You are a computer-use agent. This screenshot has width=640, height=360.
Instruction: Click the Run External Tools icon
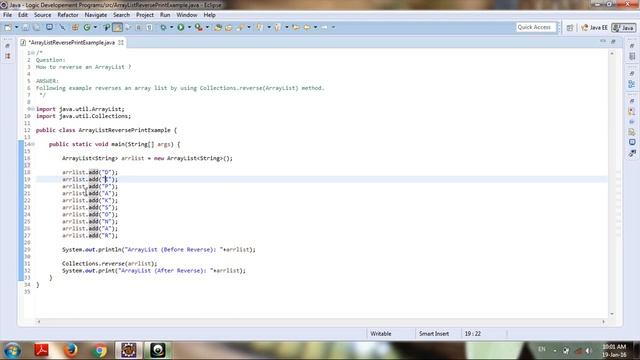click(199, 27)
